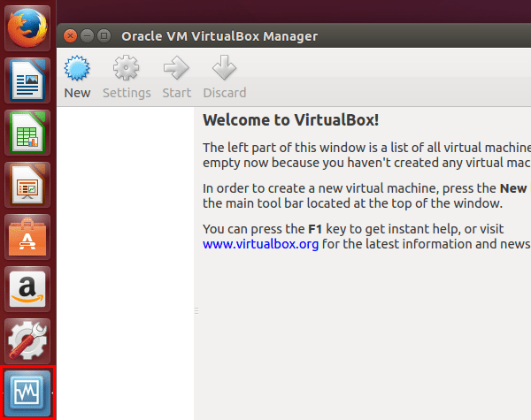Open Ubuntu Software Center icon
Screen dimensions: 531x420
[x=28, y=236]
